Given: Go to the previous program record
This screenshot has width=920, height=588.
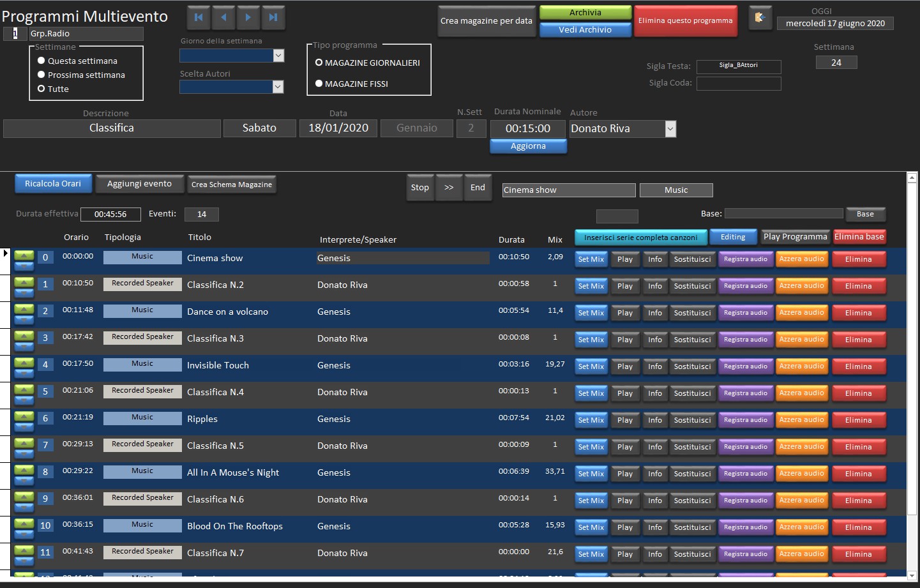Looking at the screenshot, I should coord(223,18).
